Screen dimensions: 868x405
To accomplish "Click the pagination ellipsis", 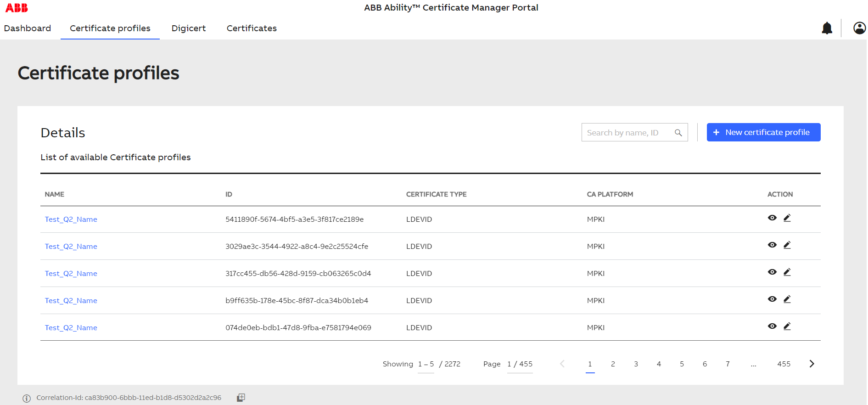I will click(x=753, y=365).
